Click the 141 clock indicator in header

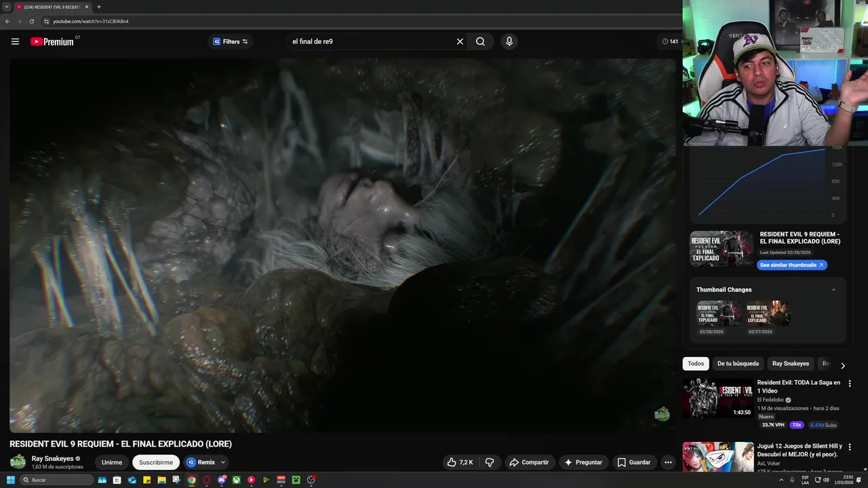click(x=670, y=41)
